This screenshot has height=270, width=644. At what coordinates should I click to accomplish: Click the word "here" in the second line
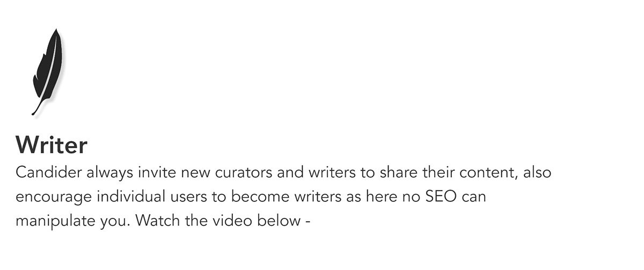(385, 197)
